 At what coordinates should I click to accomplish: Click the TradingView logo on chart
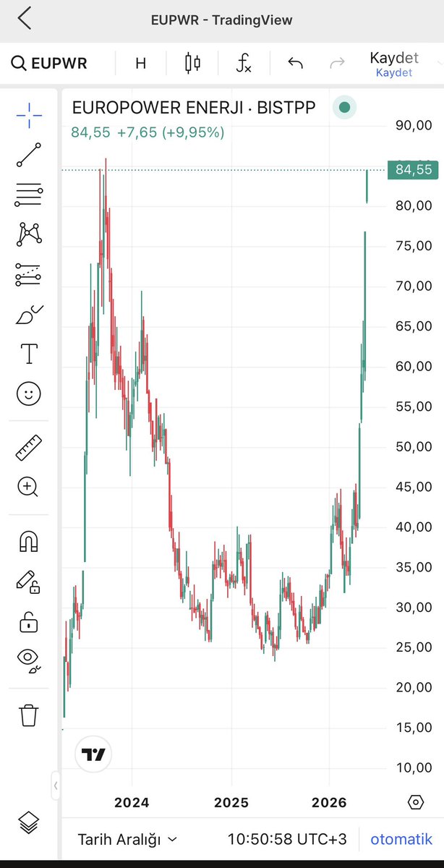[x=93, y=754]
